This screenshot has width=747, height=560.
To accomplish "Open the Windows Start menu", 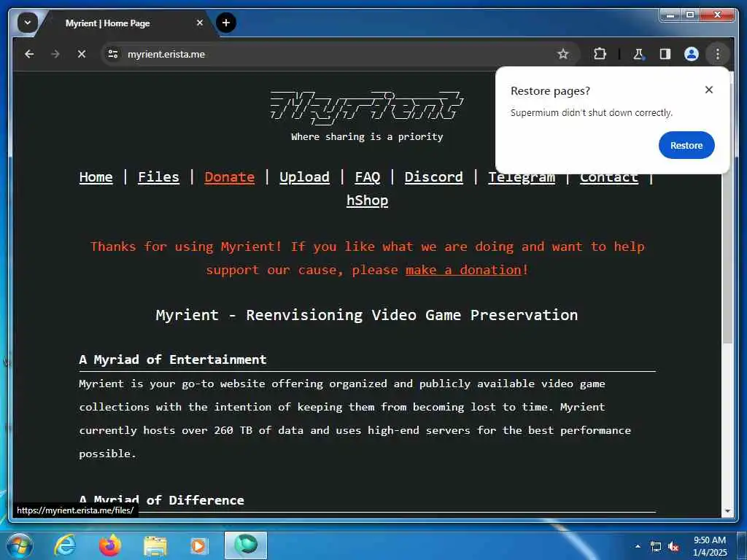I will (x=18, y=545).
